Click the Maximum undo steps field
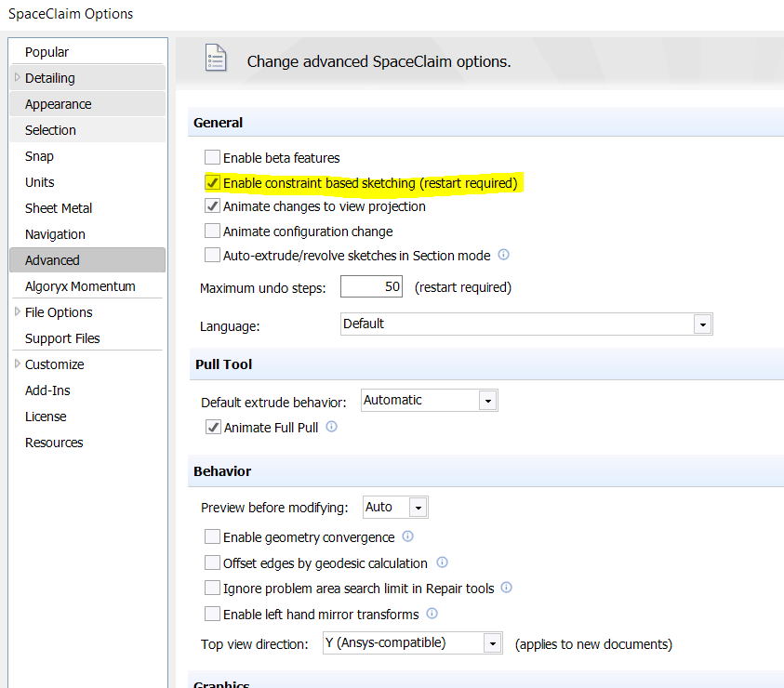The image size is (784, 688). [372, 287]
